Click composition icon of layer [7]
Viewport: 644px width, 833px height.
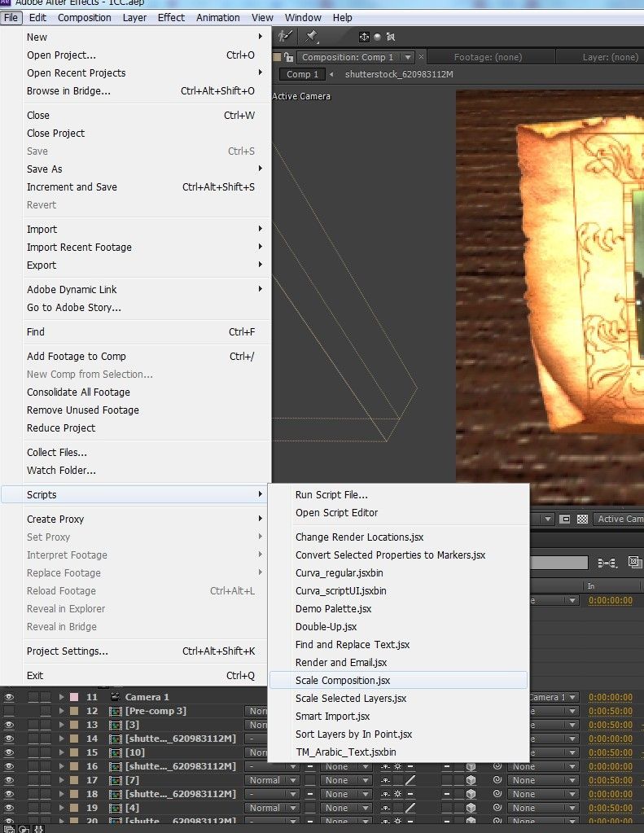coord(116,780)
